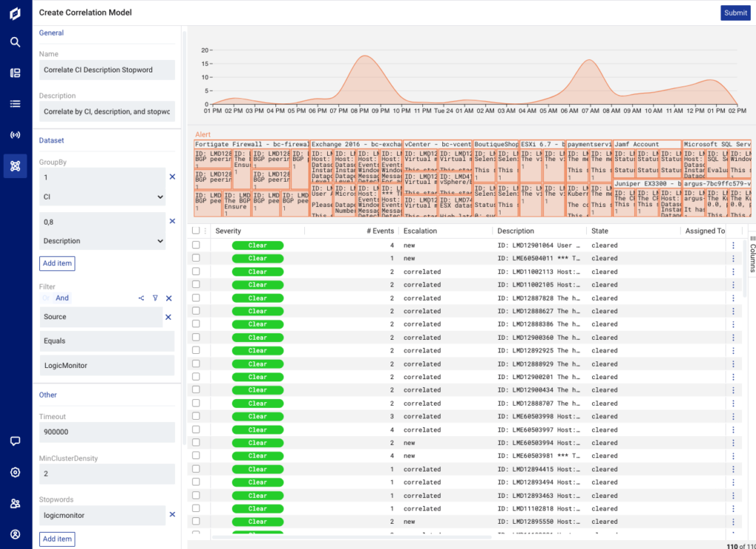Viewport: 756px width, 549px height.
Task: Click the MinClusterDensity input field
Action: pos(107,474)
